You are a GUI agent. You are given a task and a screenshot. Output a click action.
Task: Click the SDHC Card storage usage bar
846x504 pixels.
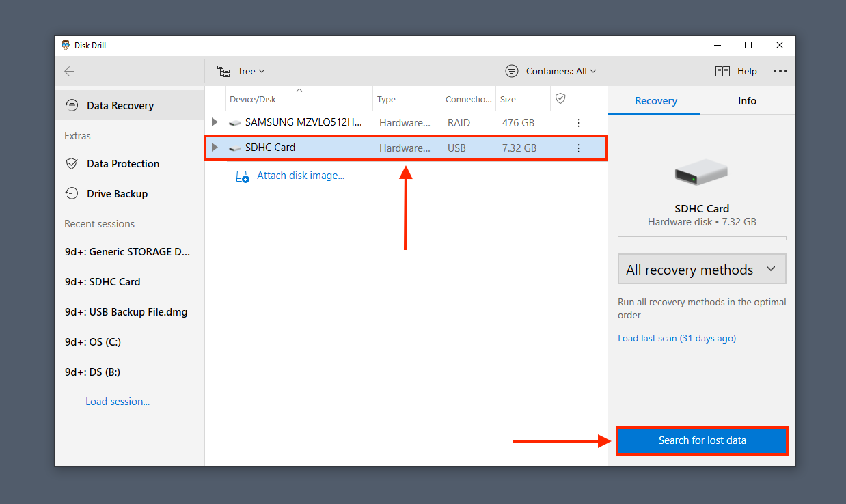pos(702,238)
